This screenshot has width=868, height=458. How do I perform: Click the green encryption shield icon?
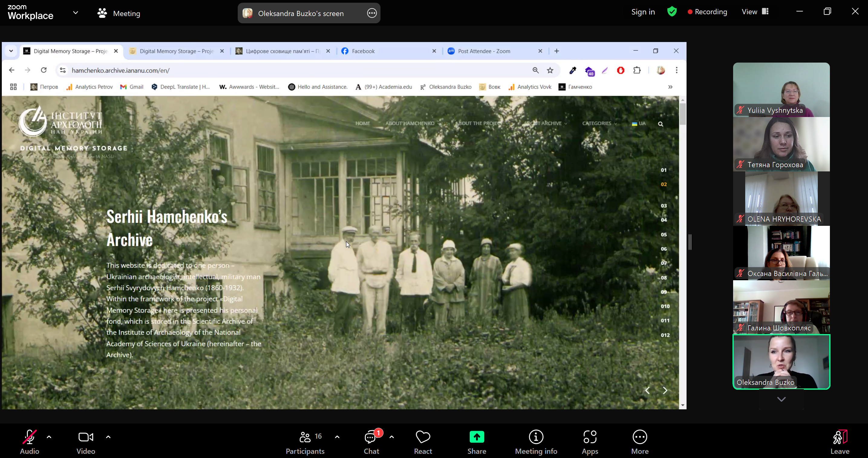tap(672, 12)
